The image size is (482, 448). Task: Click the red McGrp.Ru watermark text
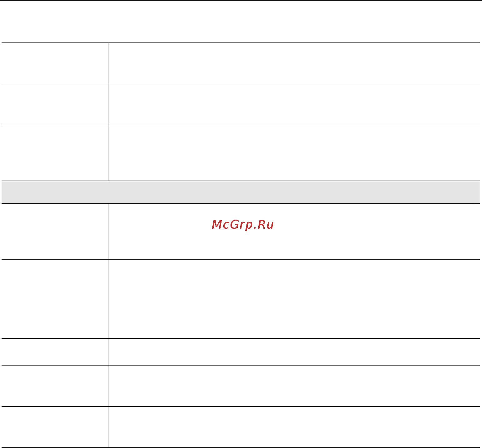coord(243,225)
